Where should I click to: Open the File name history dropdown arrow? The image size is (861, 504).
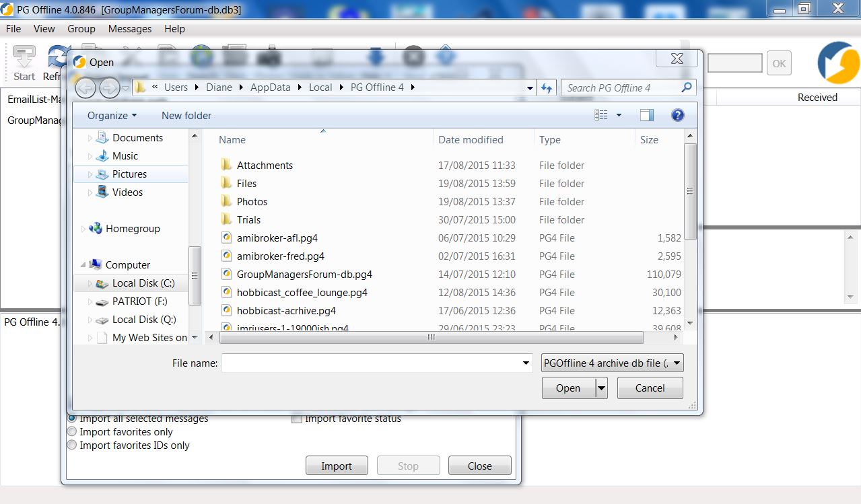526,363
